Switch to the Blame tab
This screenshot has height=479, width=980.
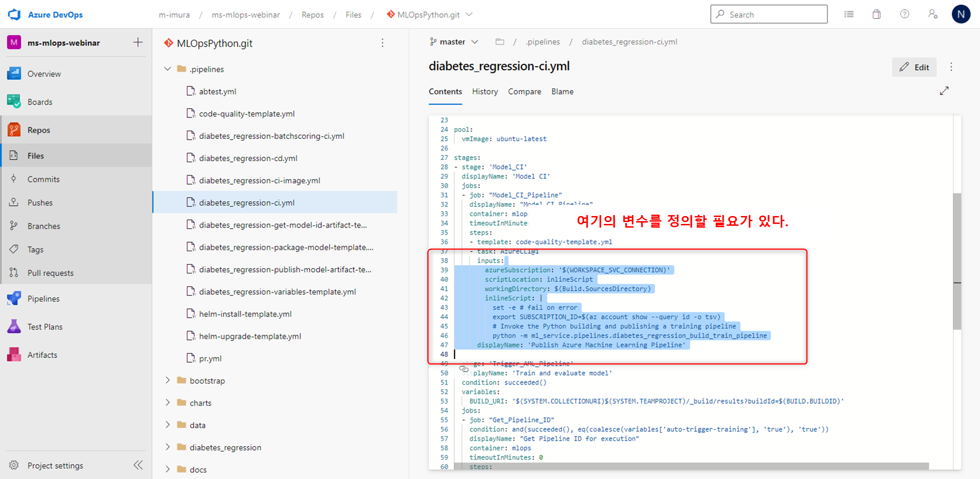click(x=562, y=92)
